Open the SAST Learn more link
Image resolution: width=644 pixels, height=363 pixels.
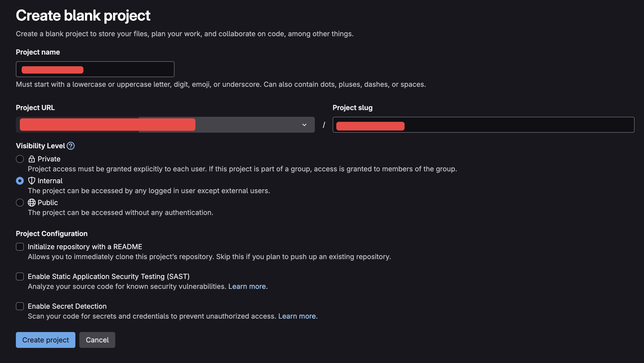(x=248, y=286)
